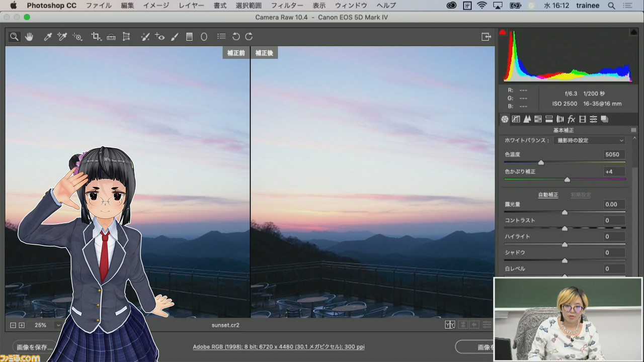Click the 露光量 slider handle

pos(565,212)
